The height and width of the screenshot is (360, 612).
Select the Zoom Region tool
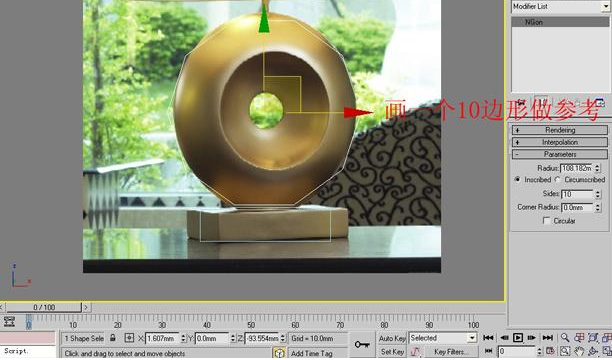[565, 351]
